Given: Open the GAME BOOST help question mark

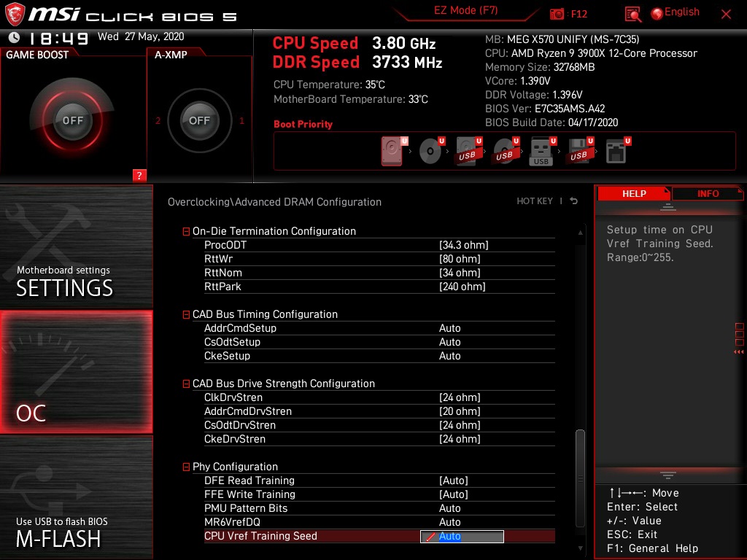Looking at the screenshot, I should pyautogui.click(x=139, y=175).
